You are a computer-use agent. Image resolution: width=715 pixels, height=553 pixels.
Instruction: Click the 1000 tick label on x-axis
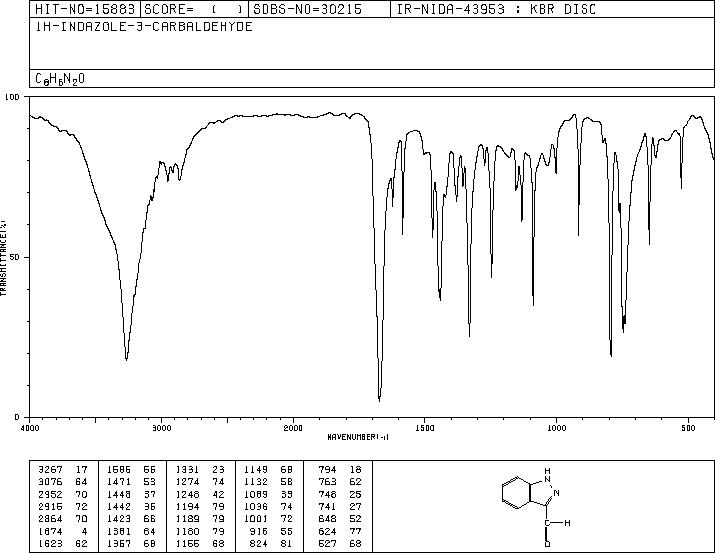click(x=556, y=428)
